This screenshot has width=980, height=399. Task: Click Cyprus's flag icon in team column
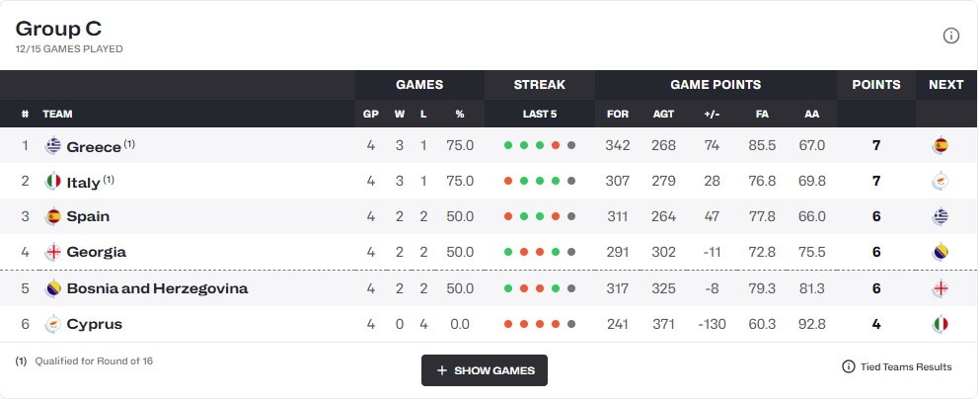point(53,324)
